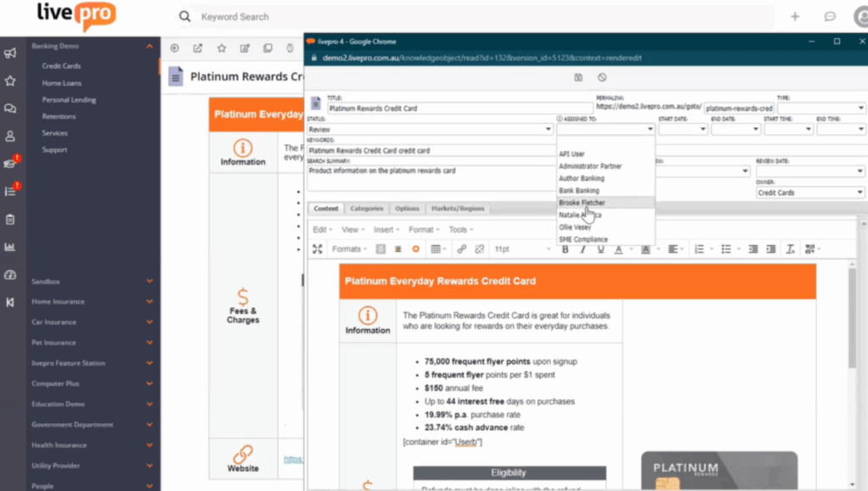
Task: Select Brooke Fletcher from the assignee list
Action: click(582, 204)
